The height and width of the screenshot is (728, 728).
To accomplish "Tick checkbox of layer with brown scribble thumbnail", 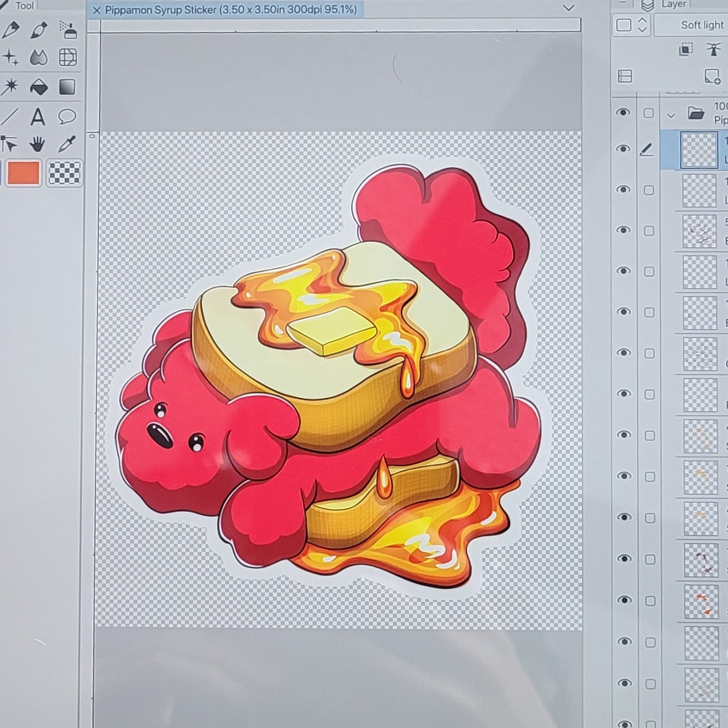I will (649, 231).
